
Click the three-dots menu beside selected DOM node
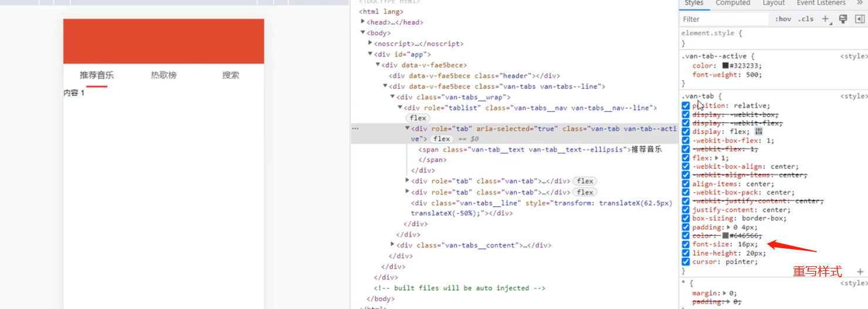coord(355,128)
